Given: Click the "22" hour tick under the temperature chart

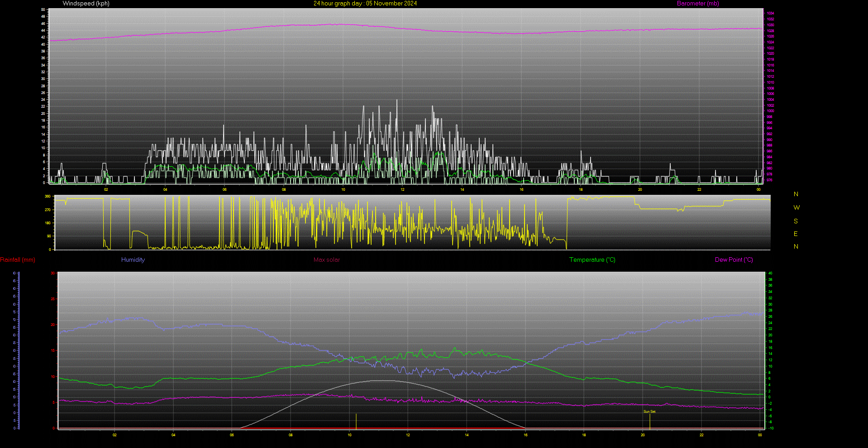Looking at the screenshot, I should click(701, 435).
